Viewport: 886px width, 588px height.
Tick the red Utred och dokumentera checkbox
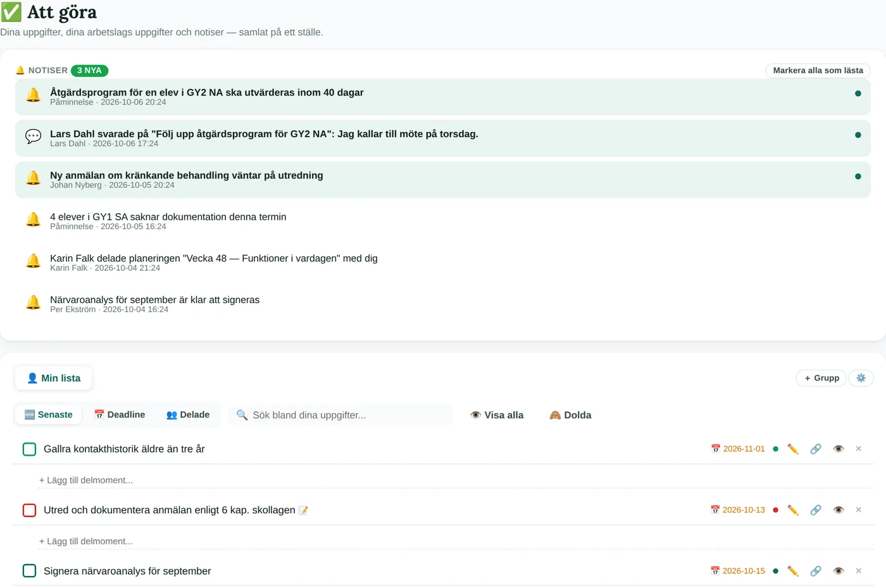coord(30,510)
